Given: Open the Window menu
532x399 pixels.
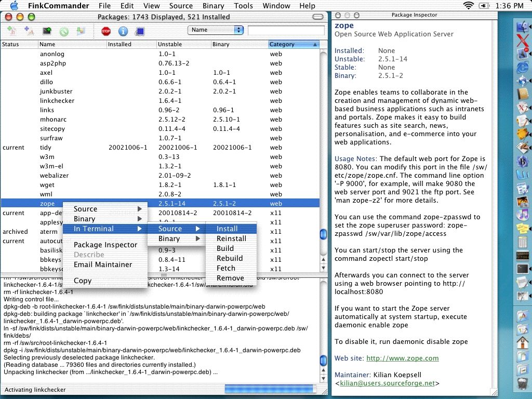Looking at the screenshot, I should (276, 6).
